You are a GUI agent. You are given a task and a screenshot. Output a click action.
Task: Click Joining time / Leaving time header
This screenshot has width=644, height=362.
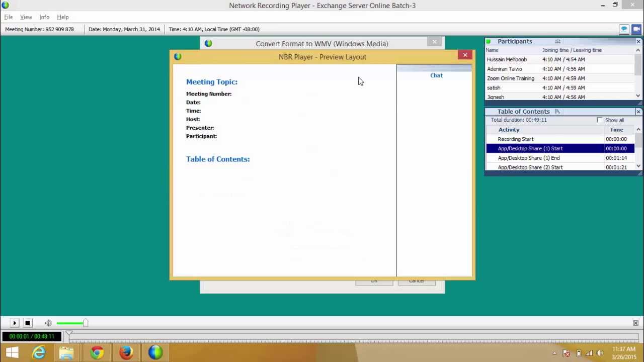point(572,50)
